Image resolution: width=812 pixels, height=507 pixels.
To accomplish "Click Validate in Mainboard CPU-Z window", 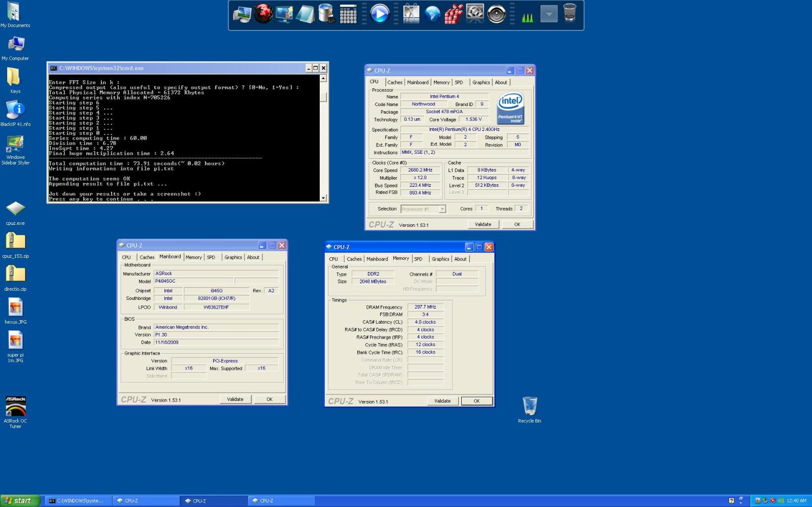I will coord(235,399).
